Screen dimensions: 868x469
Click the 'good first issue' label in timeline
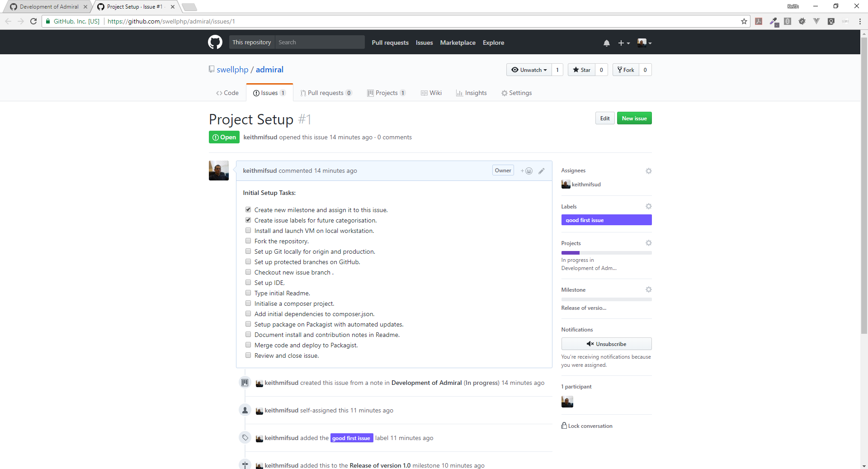pyautogui.click(x=352, y=438)
